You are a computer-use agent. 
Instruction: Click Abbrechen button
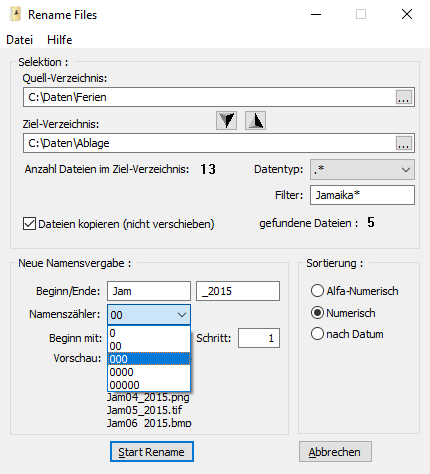335,452
